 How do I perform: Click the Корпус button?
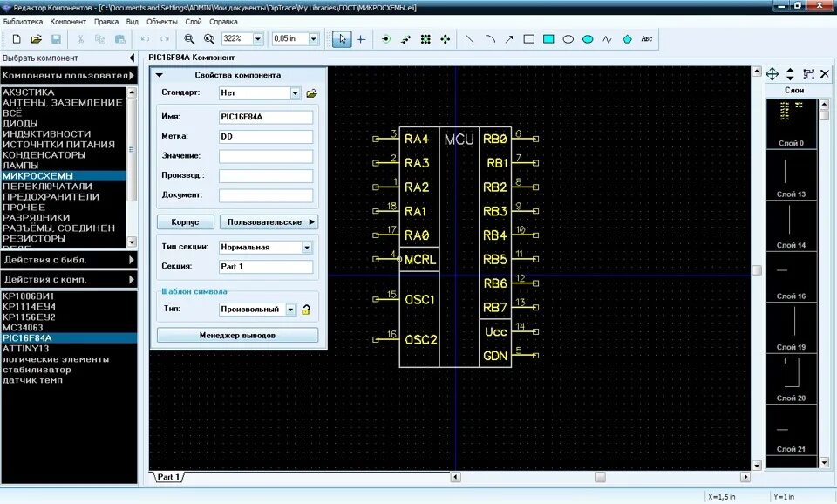(x=185, y=222)
